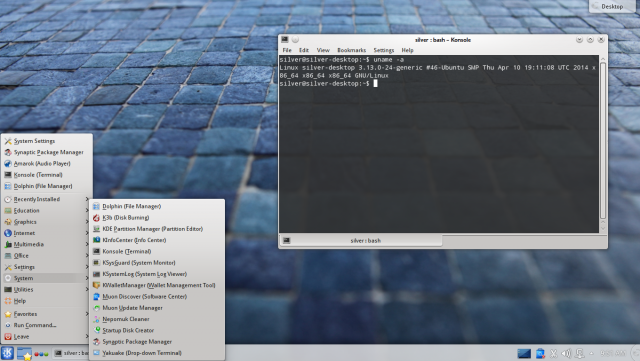Image resolution: width=640 pixels, height=361 pixels.
Task: Click the Konsole scrollbar up arrow
Action: click(x=603, y=59)
